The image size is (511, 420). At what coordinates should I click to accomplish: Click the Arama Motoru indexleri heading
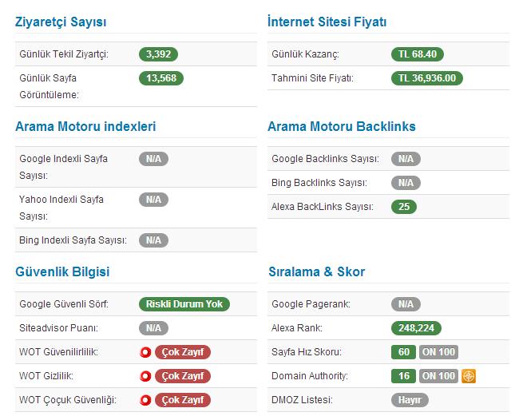click(x=85, y=126)
